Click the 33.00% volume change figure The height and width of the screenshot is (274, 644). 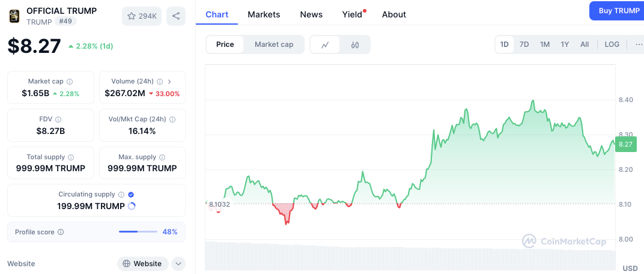click(164, 94)
